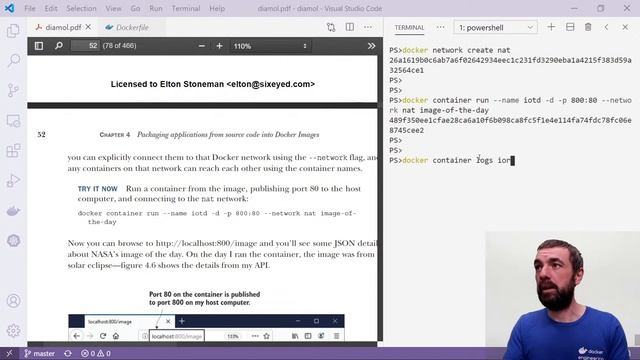Open the Search view in the activity bar
640x360 pixels.
(13, 61)
